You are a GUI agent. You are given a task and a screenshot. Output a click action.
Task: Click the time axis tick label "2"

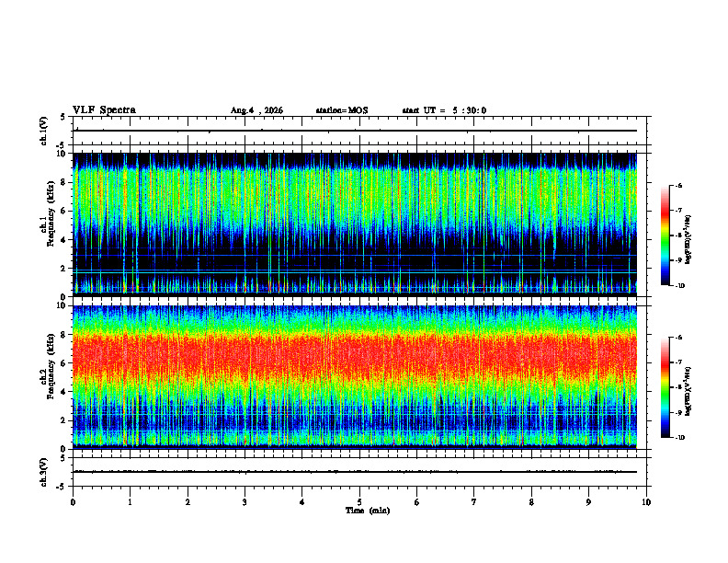tap(188, 502)
